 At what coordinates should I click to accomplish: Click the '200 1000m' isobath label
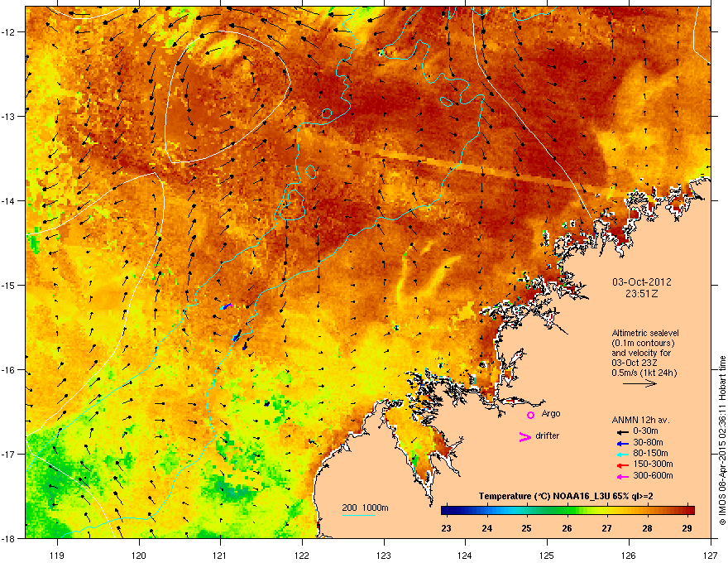click(365, 508)
